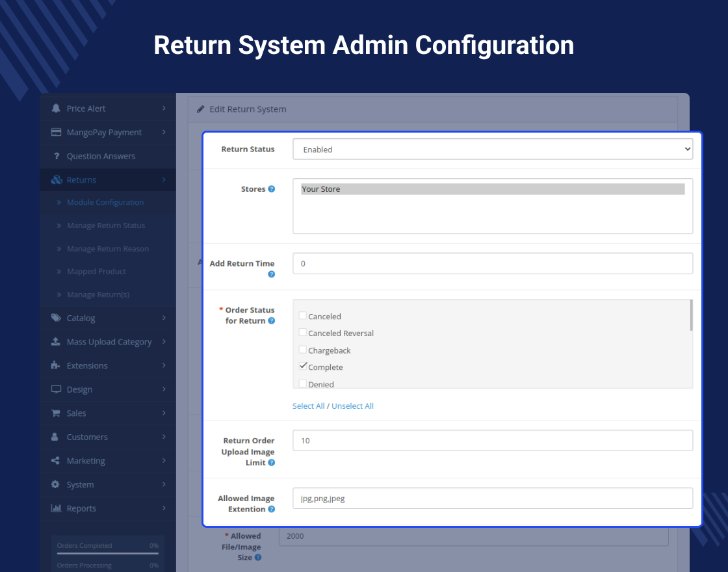Open the Return Status dropdown
Image resolution: width=728 pixels, height=572 pixels.
493,149
